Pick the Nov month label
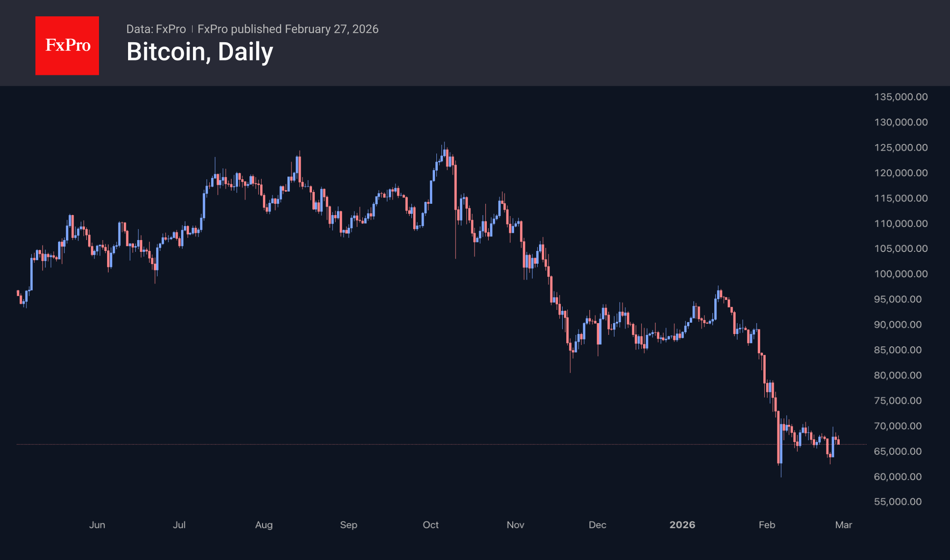 515,525
